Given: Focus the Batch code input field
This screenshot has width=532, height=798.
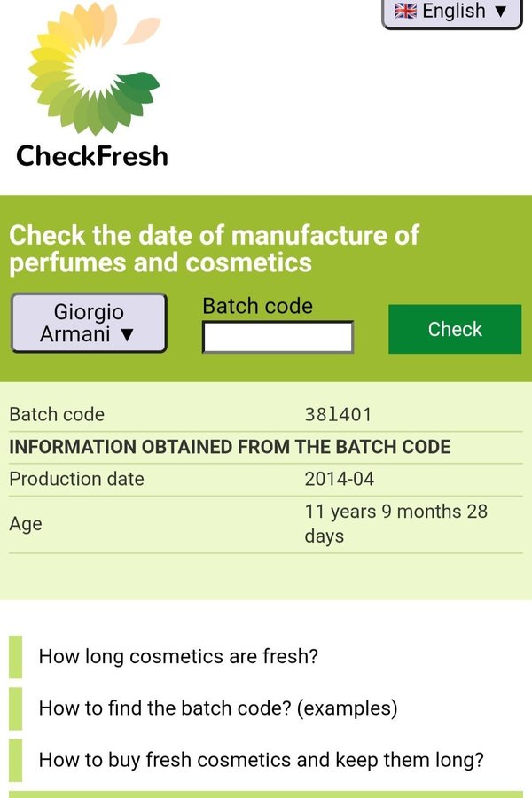Looking at the screenshot, I should tap(278, 337).
